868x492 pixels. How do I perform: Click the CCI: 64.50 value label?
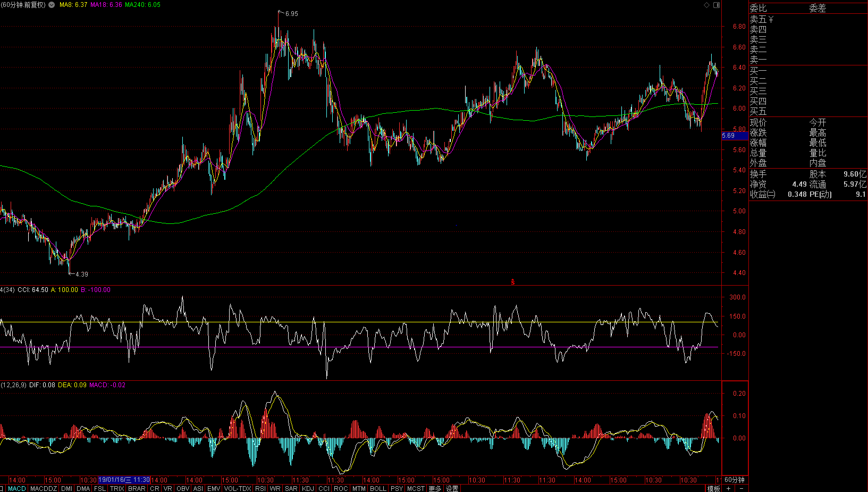point(33,290)
